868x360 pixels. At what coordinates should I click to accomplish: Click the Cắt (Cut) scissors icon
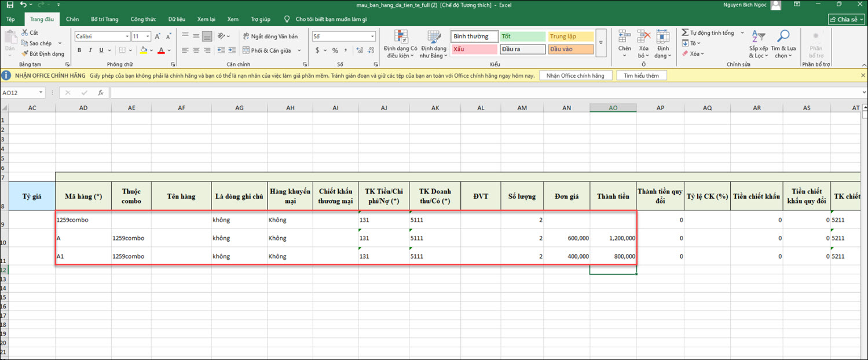coord(25,33)
